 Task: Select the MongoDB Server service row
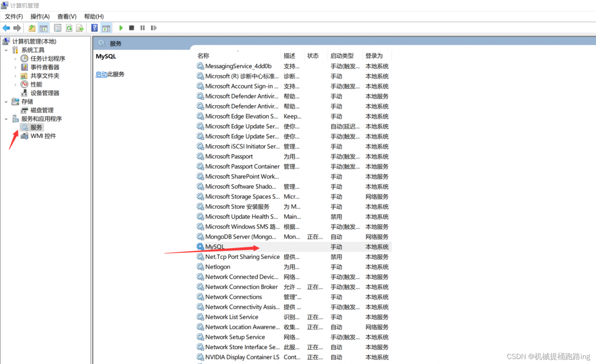point(293,237)
